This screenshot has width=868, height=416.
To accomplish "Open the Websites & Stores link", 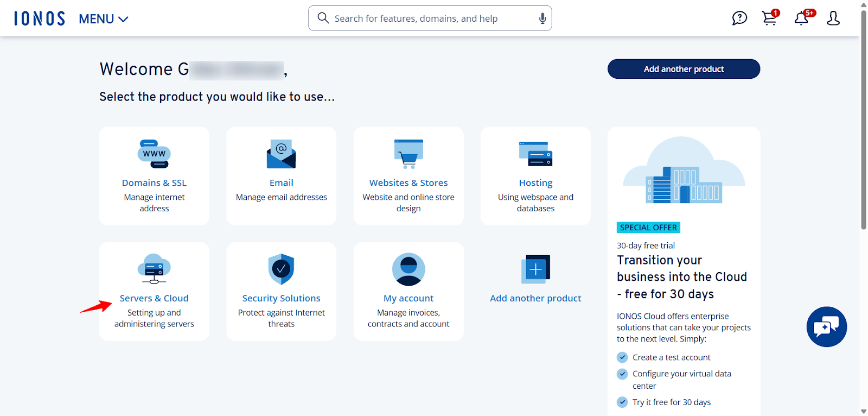I will coord(409,183).
